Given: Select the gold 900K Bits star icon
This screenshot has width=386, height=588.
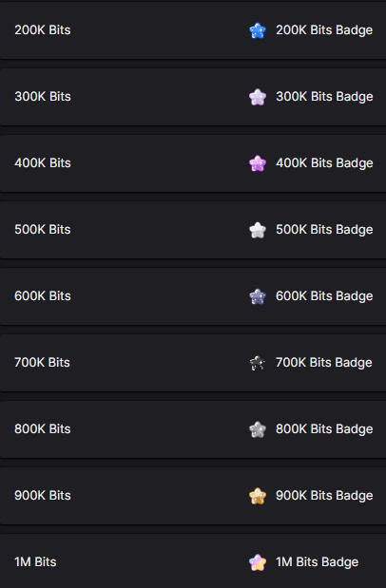Looking at the screenshot, I should pos(258,495).
